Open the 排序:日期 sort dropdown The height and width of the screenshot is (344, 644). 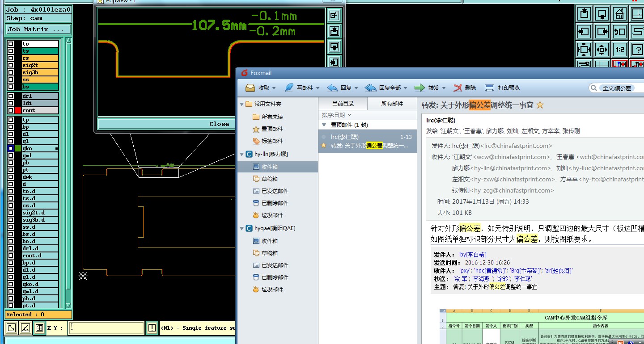[336, 115]
